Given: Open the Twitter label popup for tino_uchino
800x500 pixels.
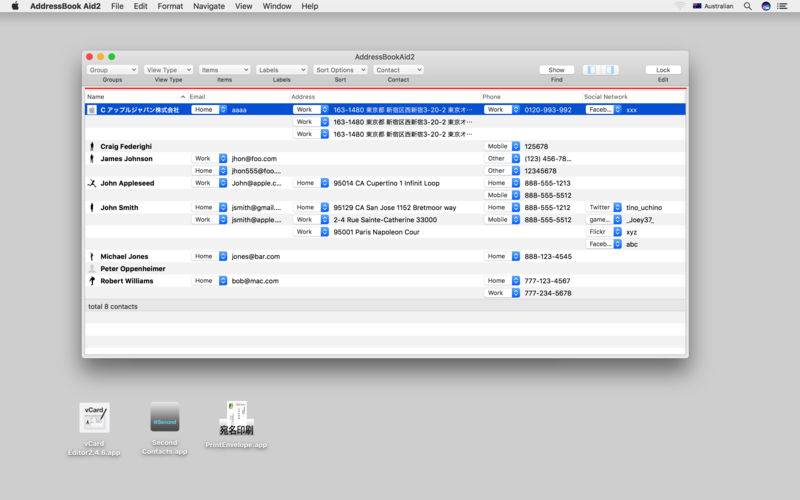Looking at the screenshot, I should (x=604, y=208).
